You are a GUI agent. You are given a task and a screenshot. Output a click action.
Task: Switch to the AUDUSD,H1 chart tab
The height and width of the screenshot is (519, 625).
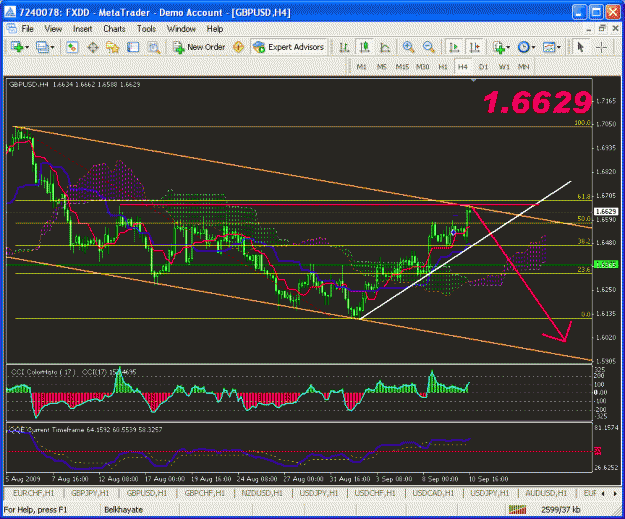546,493
